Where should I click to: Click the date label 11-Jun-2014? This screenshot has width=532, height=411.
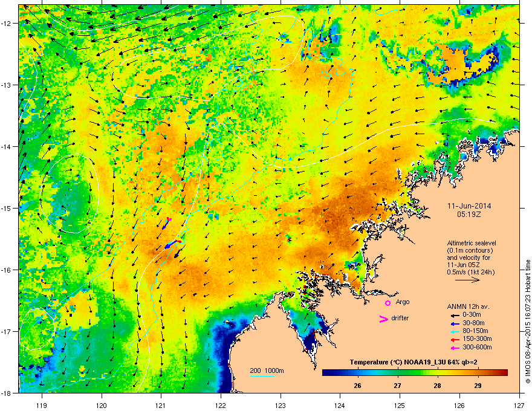[x=469, y=206]
